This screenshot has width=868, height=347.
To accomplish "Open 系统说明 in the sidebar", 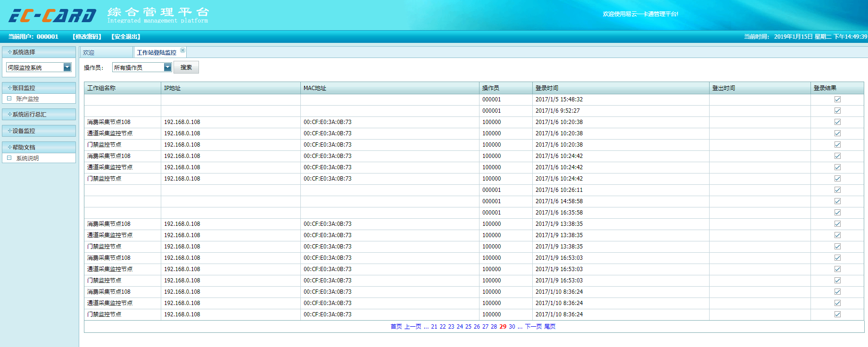I will coord(27,158).
